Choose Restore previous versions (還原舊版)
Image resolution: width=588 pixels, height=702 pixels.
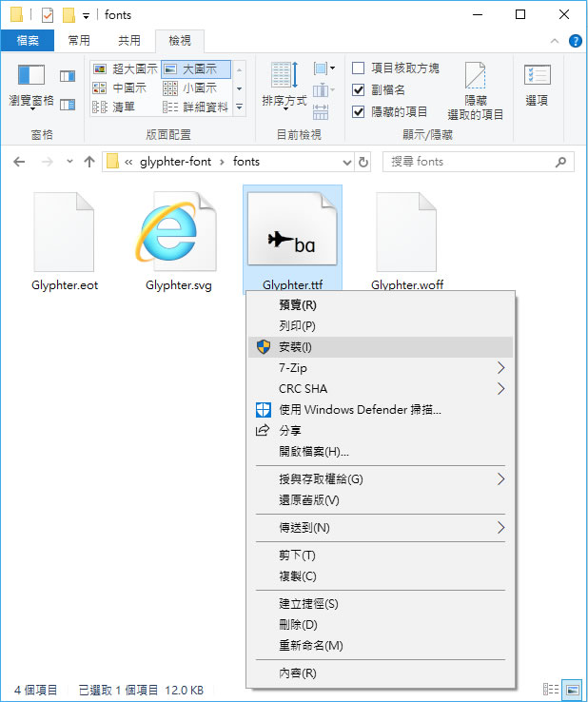point(381,500)
